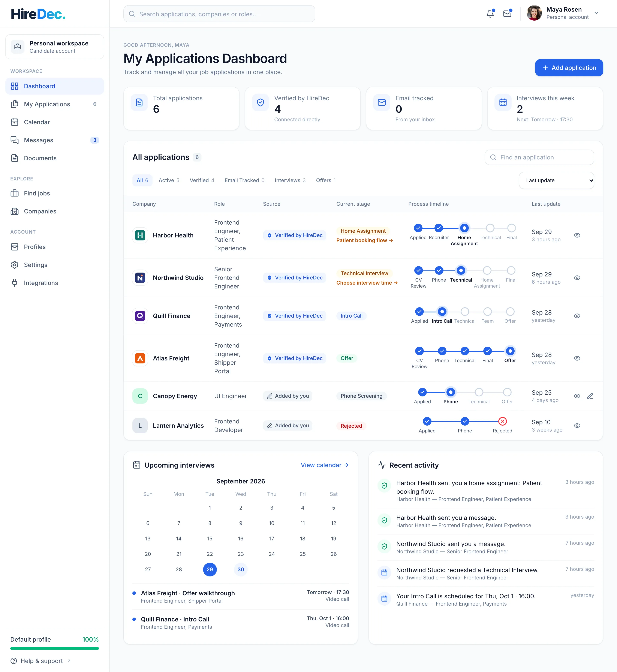View Canopy Energy application via eye icon
This screenshot has height=672, width=617.
577,396
